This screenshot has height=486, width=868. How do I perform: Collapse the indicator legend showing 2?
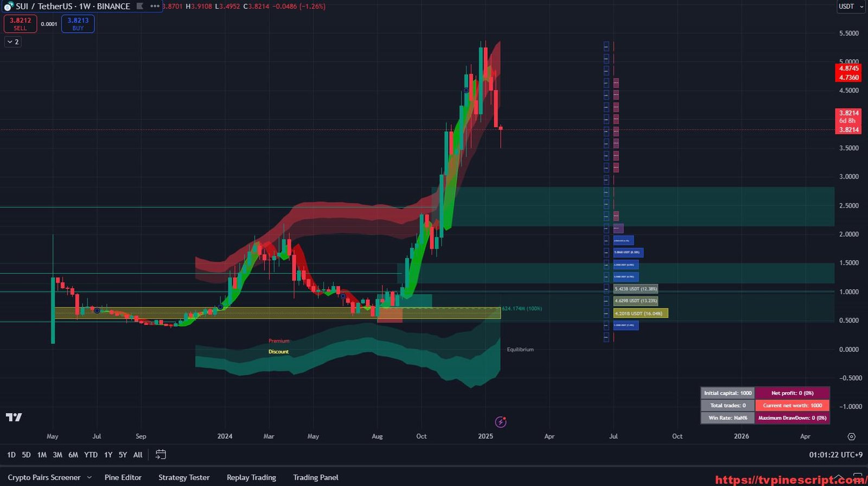(x=13, y=42)
